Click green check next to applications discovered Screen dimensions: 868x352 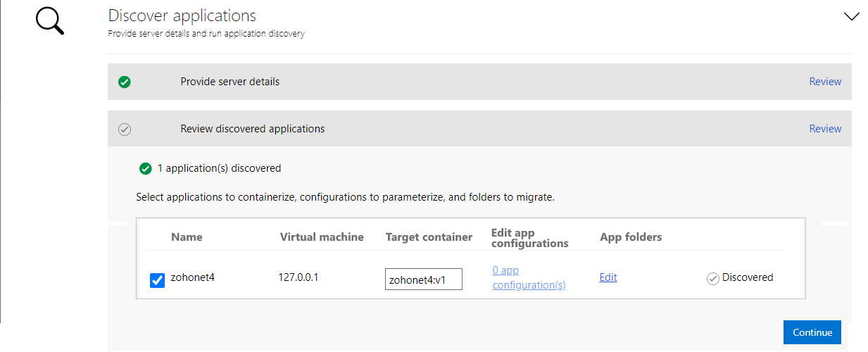point(146,168)
